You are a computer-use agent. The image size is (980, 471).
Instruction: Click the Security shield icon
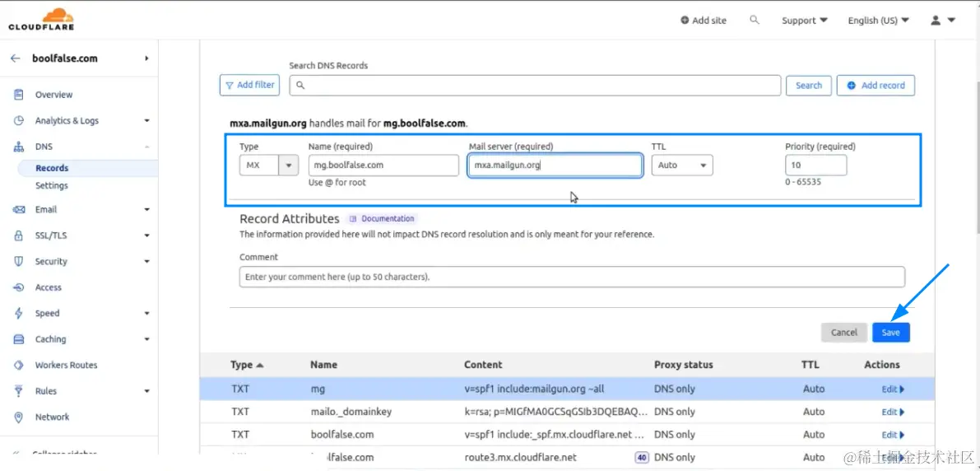tap(19, 262)
